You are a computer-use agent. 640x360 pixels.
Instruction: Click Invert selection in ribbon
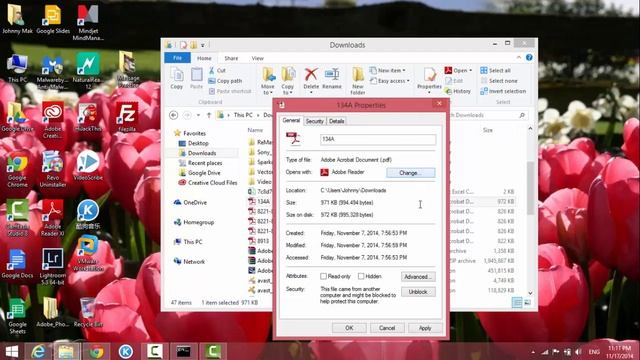point(503,91)
